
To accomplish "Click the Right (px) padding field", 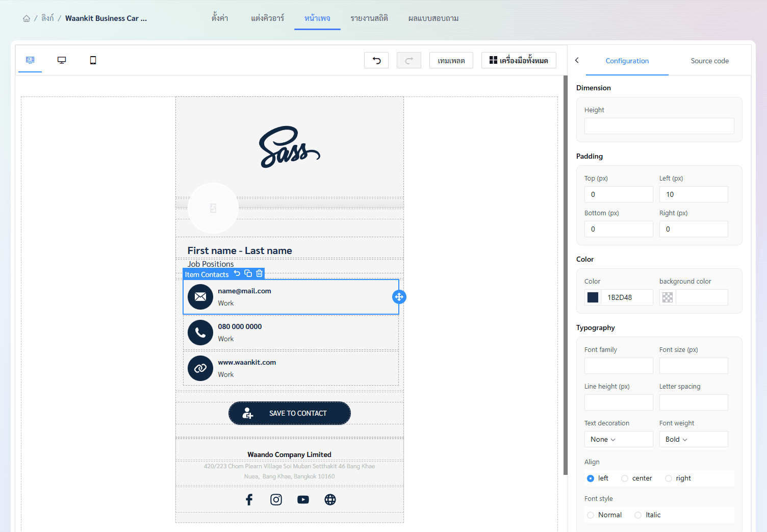I will pyautogui.click(x=694, y=229).
